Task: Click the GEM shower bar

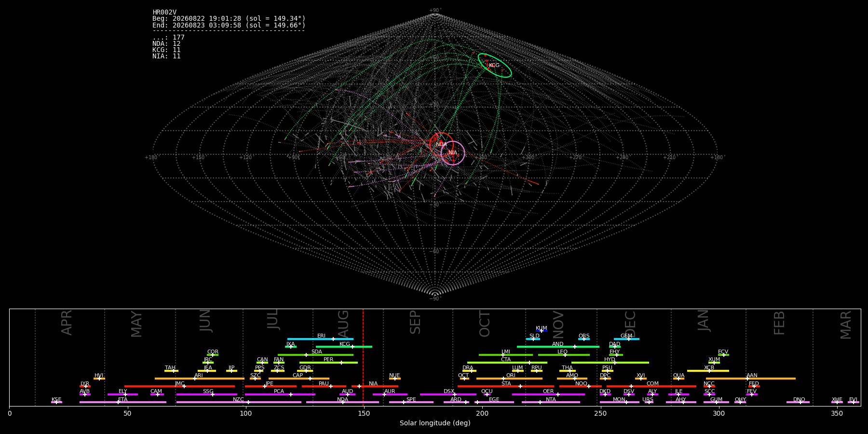Action: point(626,339)
